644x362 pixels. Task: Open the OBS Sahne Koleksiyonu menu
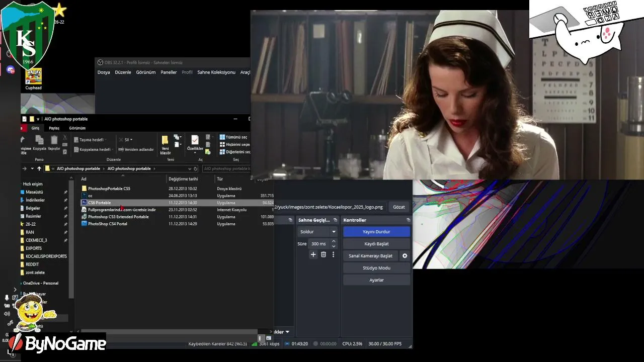216,72
